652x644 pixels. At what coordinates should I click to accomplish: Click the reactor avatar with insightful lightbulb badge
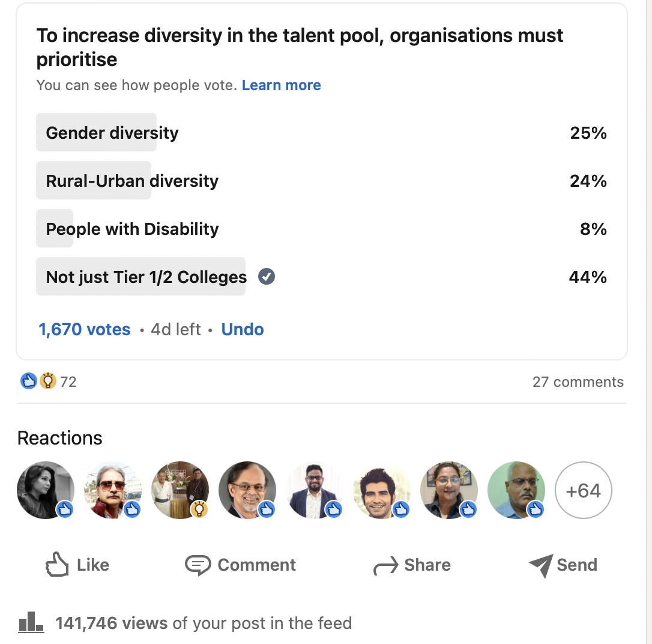pyautogui.click(x=180, y=490)
